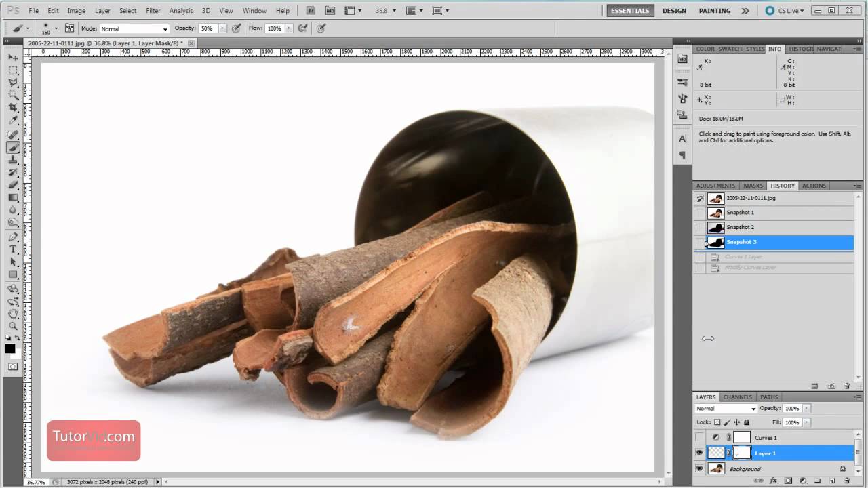Viewport: 868px width, 488px height.
Task: Select the Gradient tool
Action: [13, 198]
